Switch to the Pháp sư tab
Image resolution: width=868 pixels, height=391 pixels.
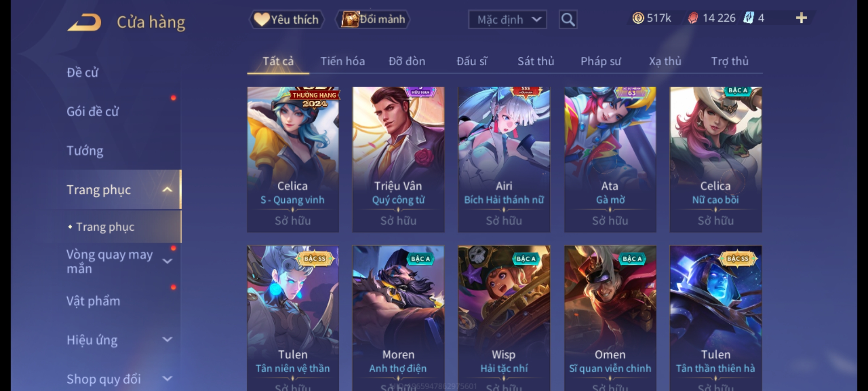tap(600, 61)
